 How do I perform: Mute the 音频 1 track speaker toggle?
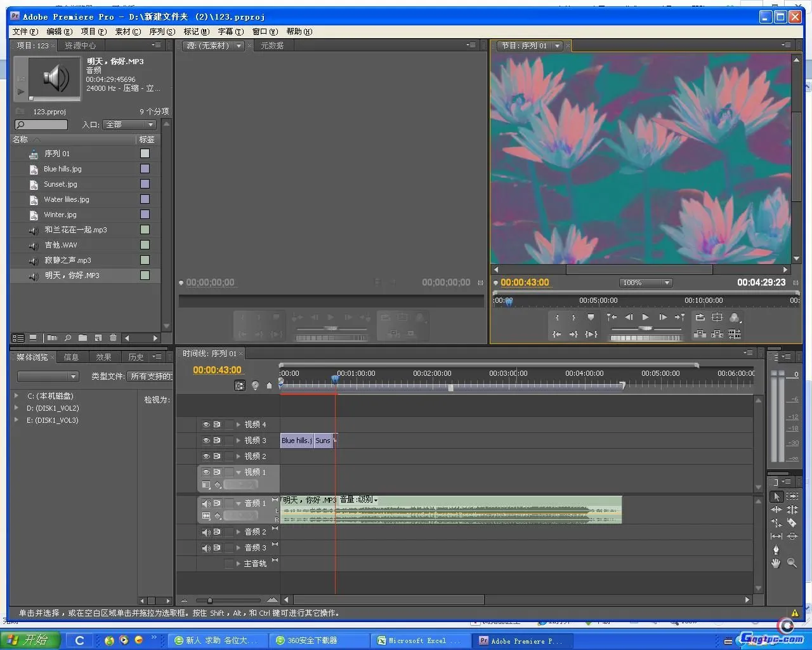(206, 503)
